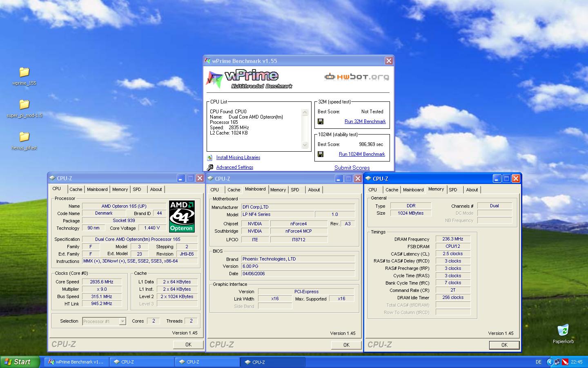Viewport: 588px width, 368px height.
Task: Open the Papierkorb recycle bin
Action: tap(563, 333)
